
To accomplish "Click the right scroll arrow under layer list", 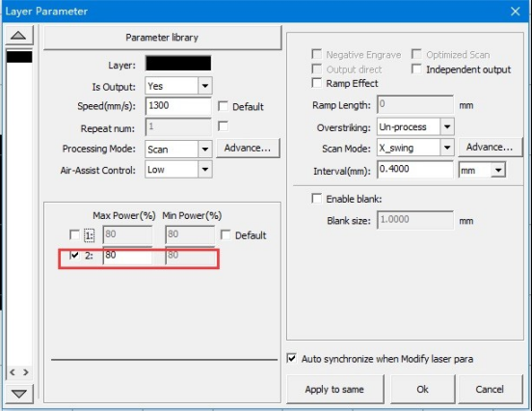I will pos(26,372).
